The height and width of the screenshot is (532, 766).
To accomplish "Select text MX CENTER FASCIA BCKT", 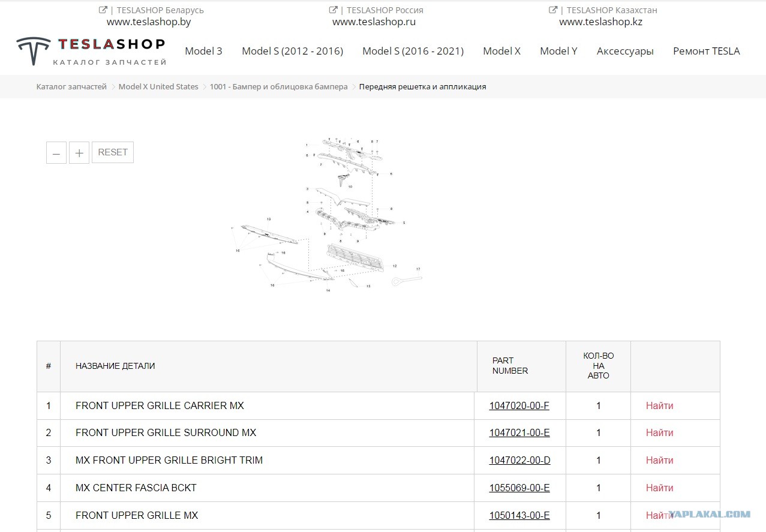I will [136, 488].
